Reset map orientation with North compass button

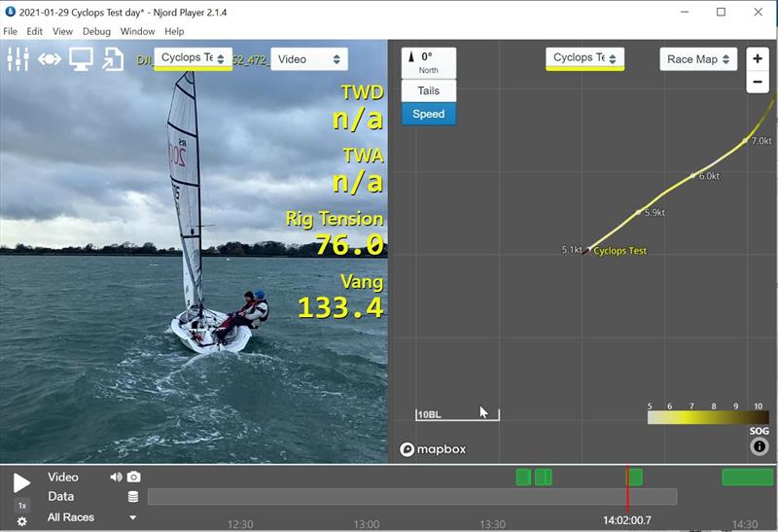[428, 62]
